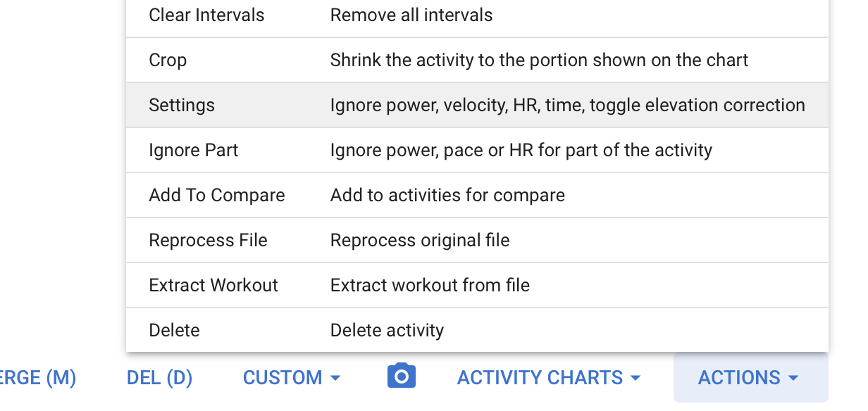Select Ignore Part menu option
This screenshot has height=411, width=868.
194,150
